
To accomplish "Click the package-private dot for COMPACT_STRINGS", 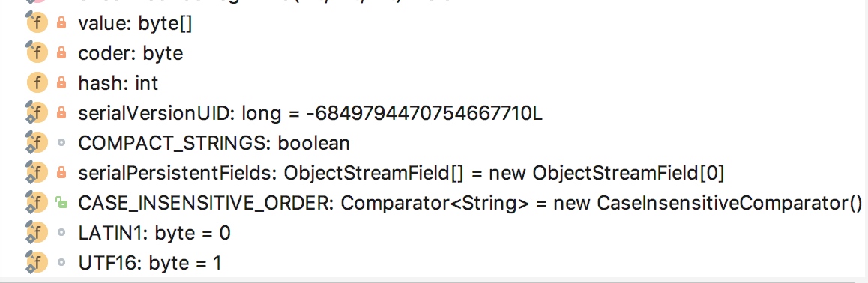I will pos(61,142).
